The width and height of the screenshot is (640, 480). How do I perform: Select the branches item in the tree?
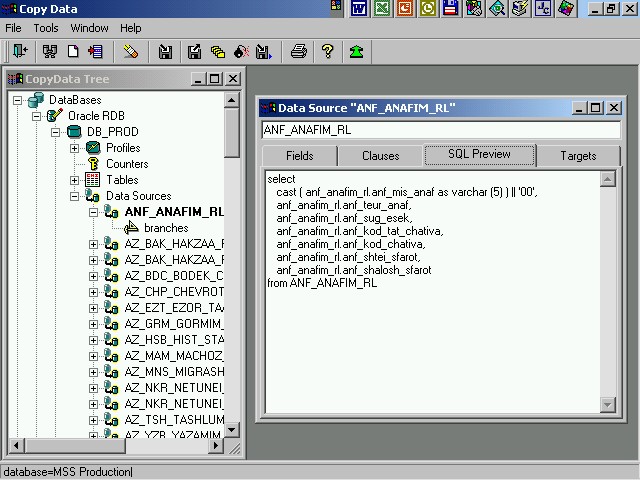click(x=165, y=228)
